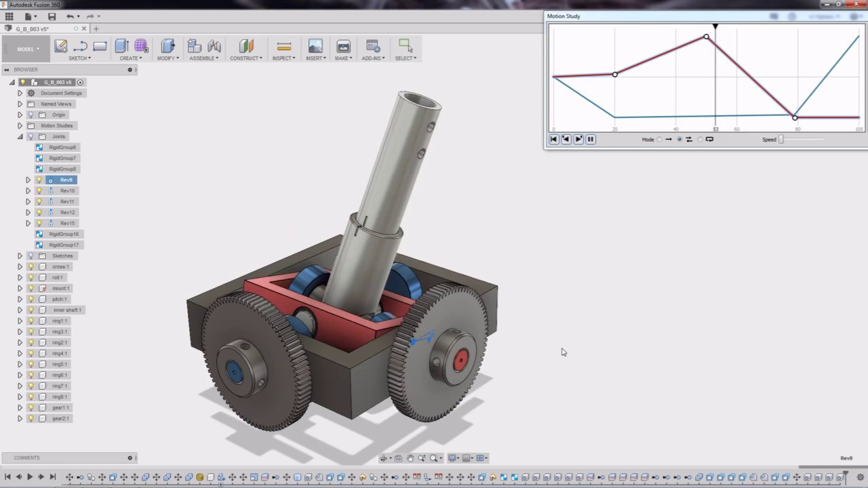Image resolution: width=868 pixels, height=488 pixels.
Task: Play the Motion Study forward
Action: (x=578, y=139)
